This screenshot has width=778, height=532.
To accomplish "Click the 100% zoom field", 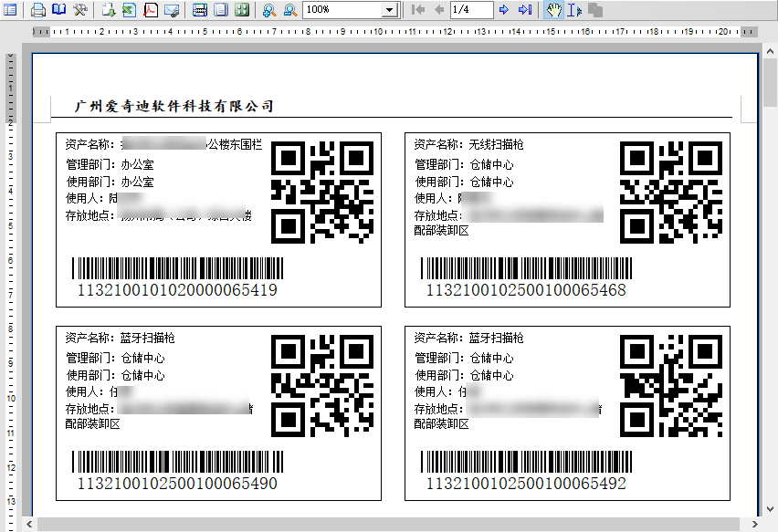I will click(343, 9).
